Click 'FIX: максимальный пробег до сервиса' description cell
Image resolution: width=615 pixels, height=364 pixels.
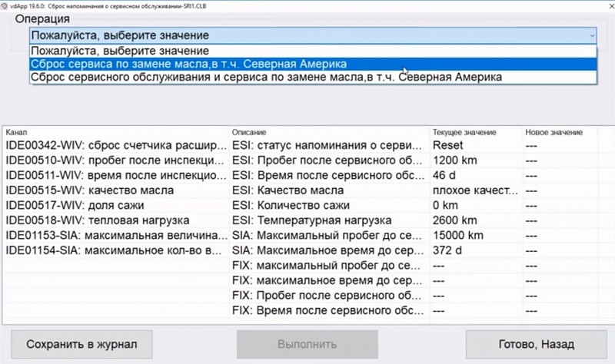click(x=329, y=266)
